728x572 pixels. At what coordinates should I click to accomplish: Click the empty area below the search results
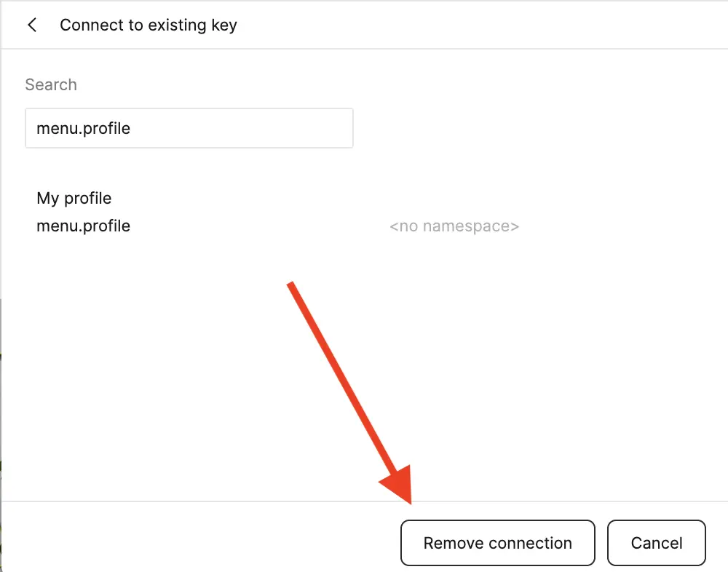point(182,364)
